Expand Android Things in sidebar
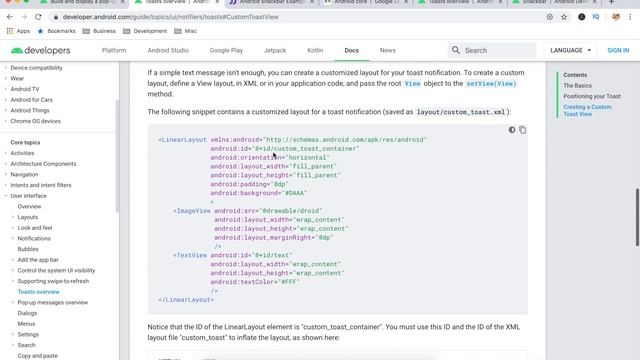Image resolution: width=640 pixels, height=360 pixels. pos(30,110)
